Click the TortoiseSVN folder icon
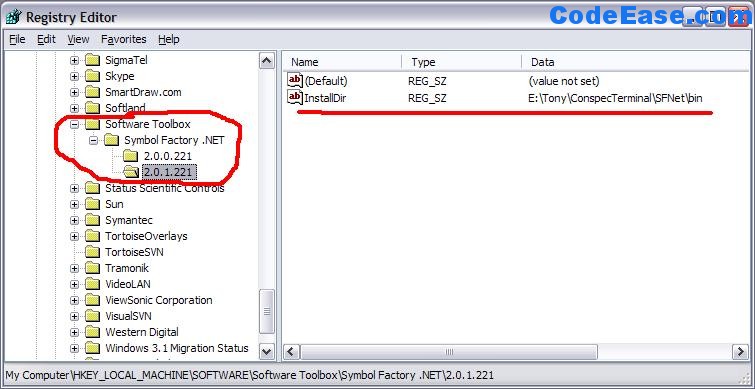This screenshot has width=755, height=389. [92, 252]
